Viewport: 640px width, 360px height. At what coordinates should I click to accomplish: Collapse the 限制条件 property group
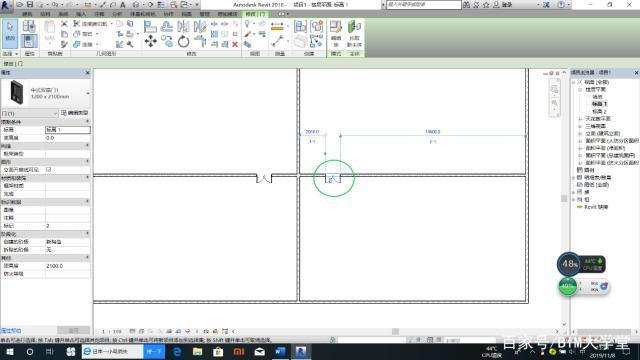pos(87,122)
